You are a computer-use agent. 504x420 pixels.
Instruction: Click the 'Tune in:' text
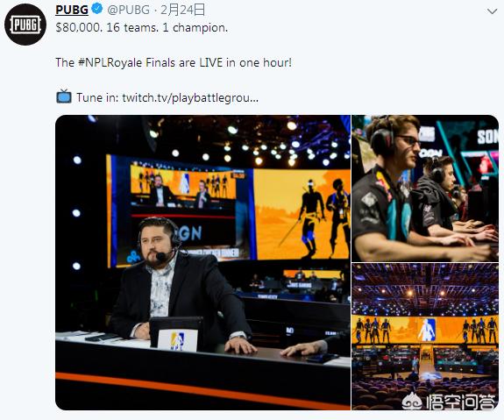pyautogui.click(x=97, y=97)
